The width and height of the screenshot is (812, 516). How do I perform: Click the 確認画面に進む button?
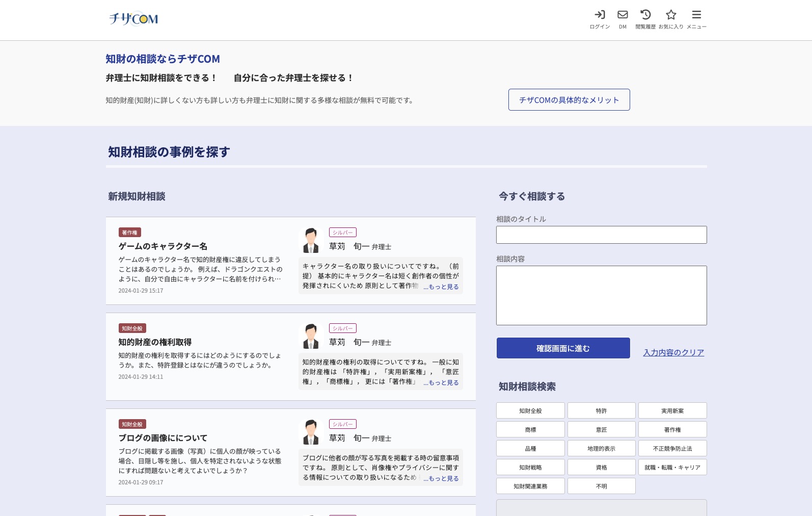coord(563,348)
